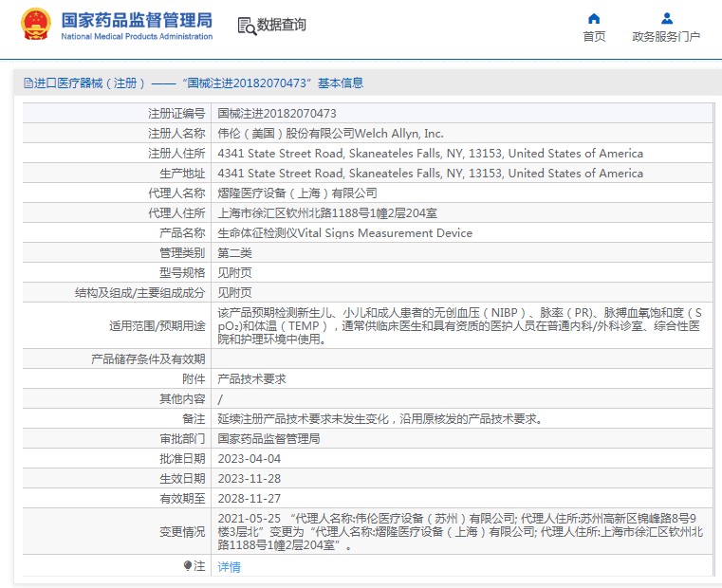Screen dimensions: 722x588
Task: Click National Medical Products Administration subtitle
Action: (x=137, y=36)
